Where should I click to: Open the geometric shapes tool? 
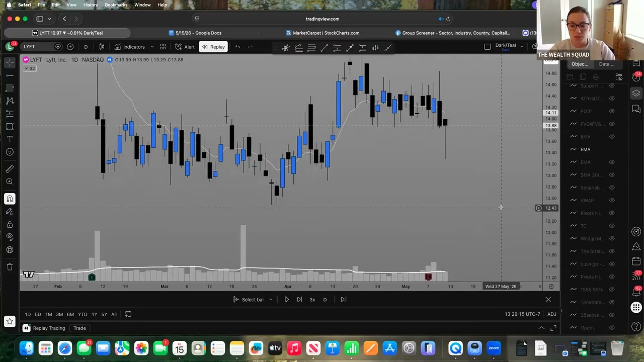pyautogui.click(x=10, y=126)
